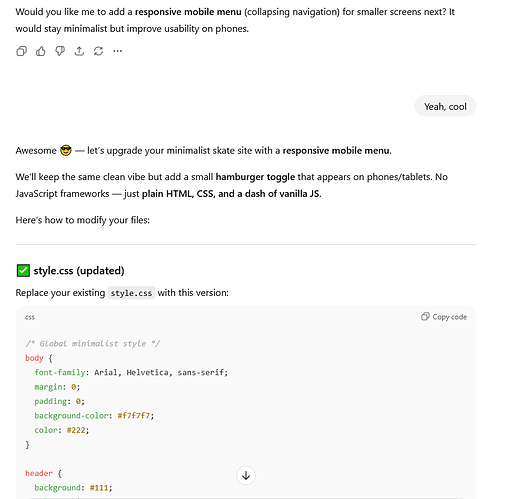Click the sunglasses emoji after 'Awesome'
This screenshot has width=519, height=499.
click(x=66, y=150)
